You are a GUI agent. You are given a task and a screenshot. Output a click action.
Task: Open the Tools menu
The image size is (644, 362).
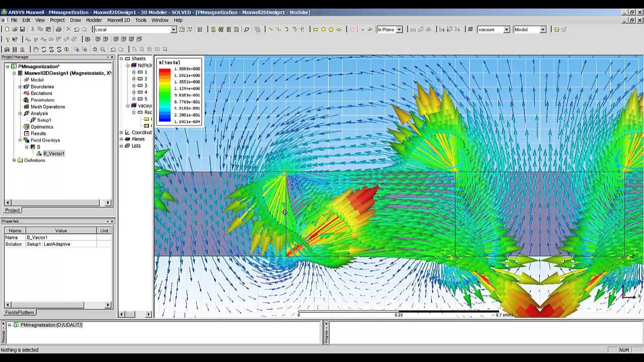141,20
